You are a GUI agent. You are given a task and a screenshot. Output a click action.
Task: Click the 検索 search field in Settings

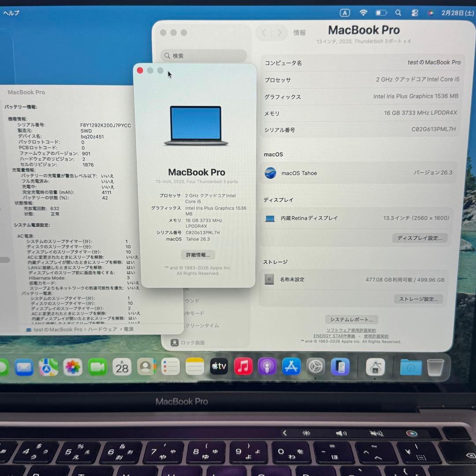coord(203,56)
